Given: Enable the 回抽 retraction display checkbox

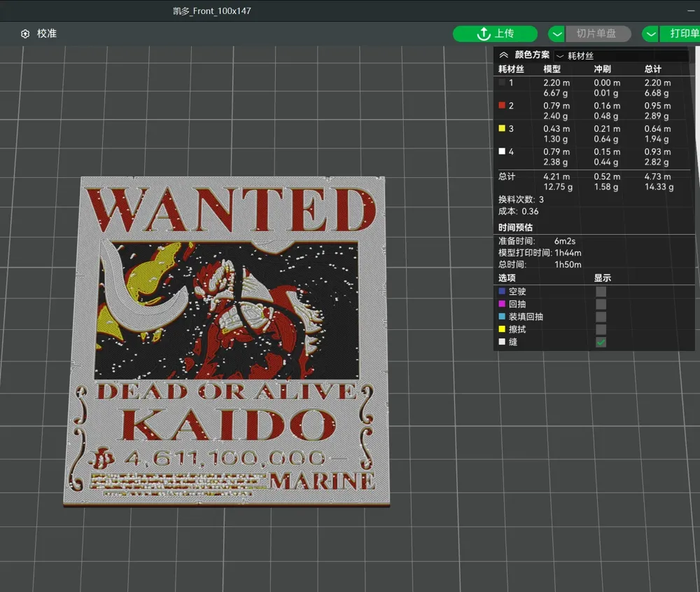Looking at the screenshot, I should click(x=601, y=304).
